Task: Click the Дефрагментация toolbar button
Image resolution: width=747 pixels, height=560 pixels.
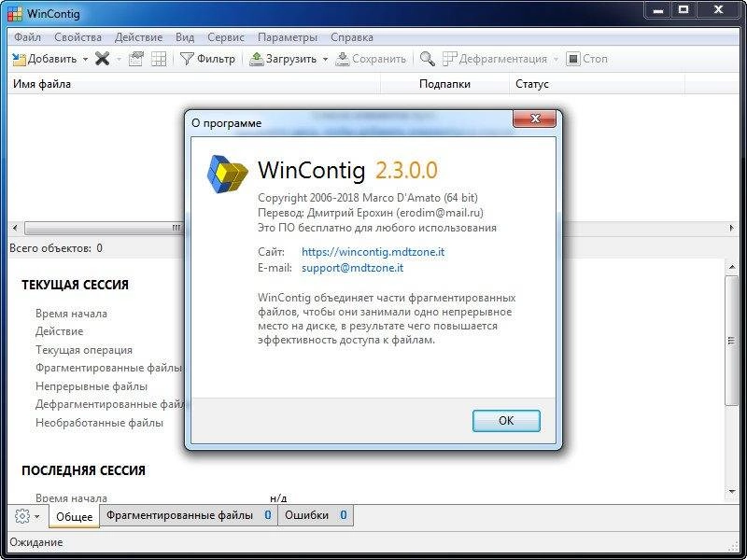Action: [x=495, y=59]
